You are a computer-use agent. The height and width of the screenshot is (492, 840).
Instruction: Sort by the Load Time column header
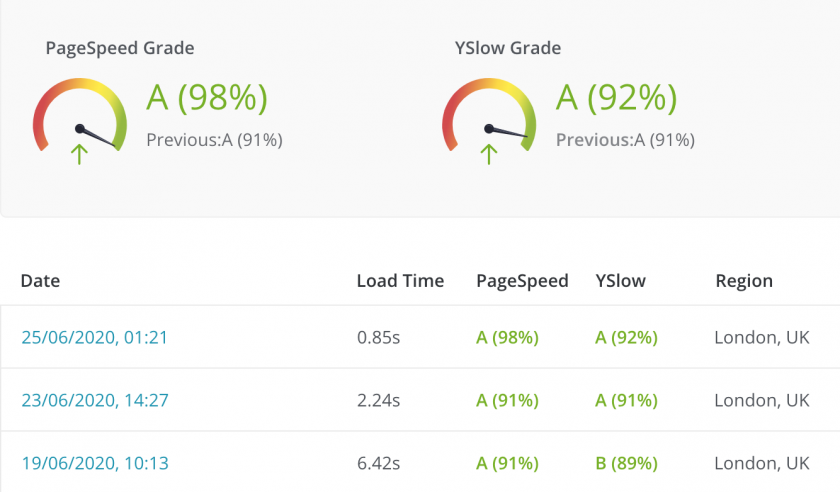point(400,281)
